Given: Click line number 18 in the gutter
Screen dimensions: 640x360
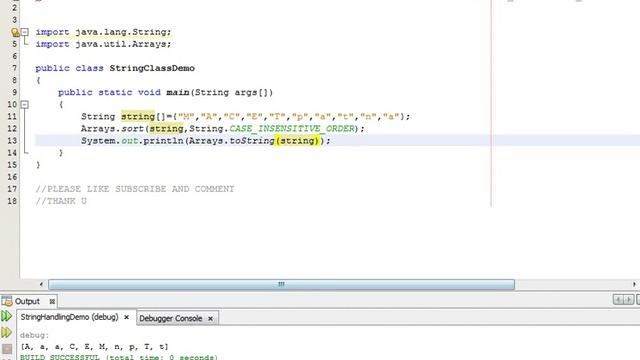Looking at the screenshot, I should pos(12,201).
